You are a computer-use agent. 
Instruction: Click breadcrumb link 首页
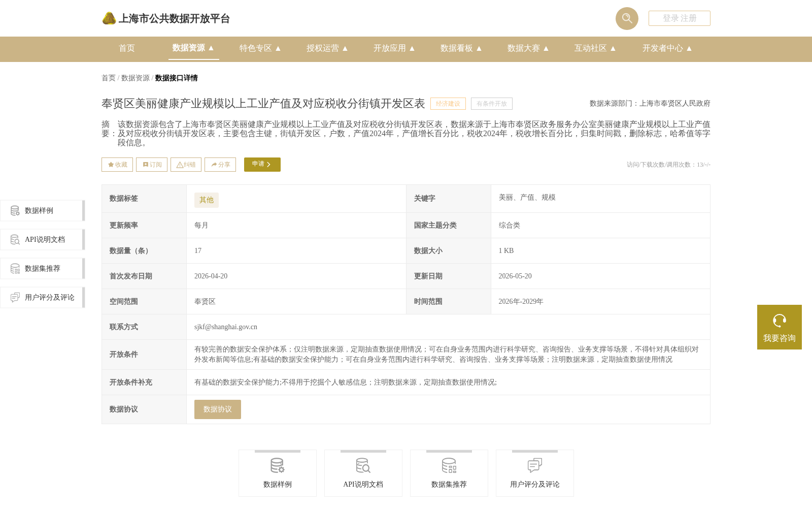coord(109,78)
